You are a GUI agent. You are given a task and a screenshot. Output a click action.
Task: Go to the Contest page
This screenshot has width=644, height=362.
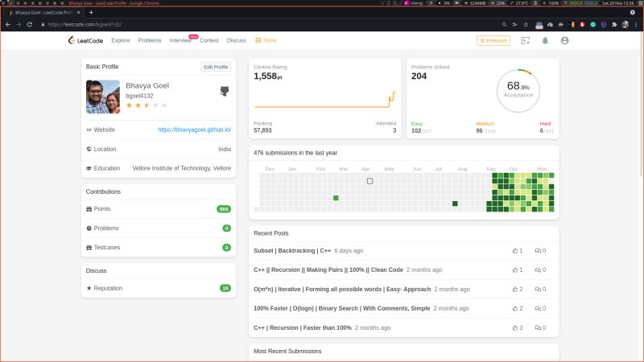point(209,40)
